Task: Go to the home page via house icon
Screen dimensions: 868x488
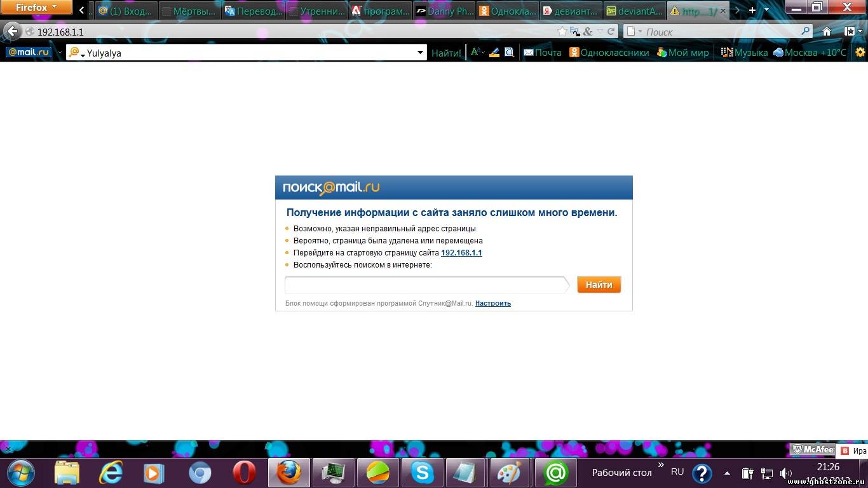Action: coord(827,31)
